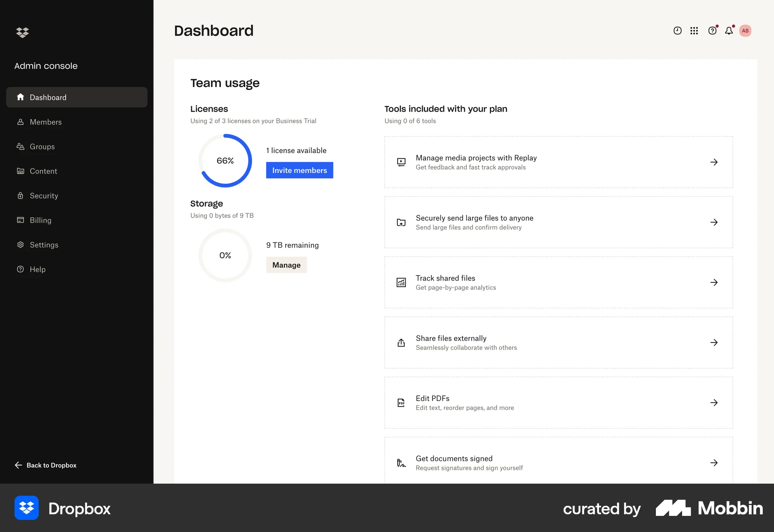Click the page analytics chart icon
The width and height of the screenshot is (774, 532).
click(401, 282)
